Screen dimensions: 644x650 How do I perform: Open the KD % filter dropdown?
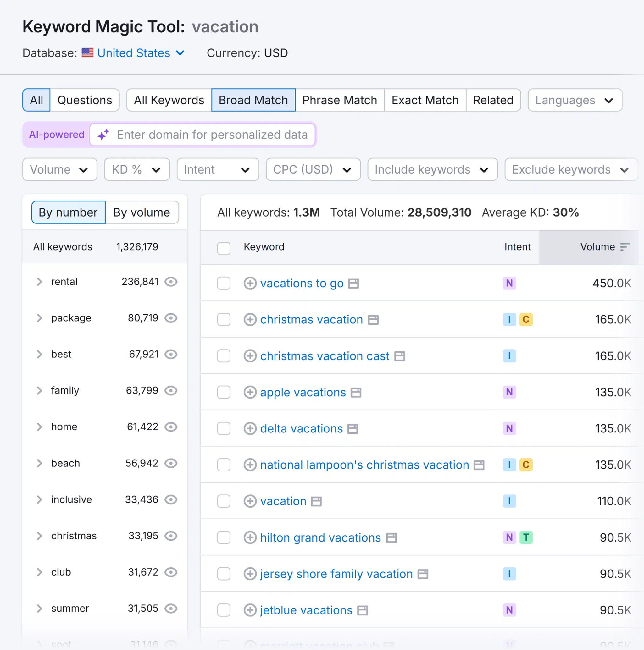click(x=137, y=169)
